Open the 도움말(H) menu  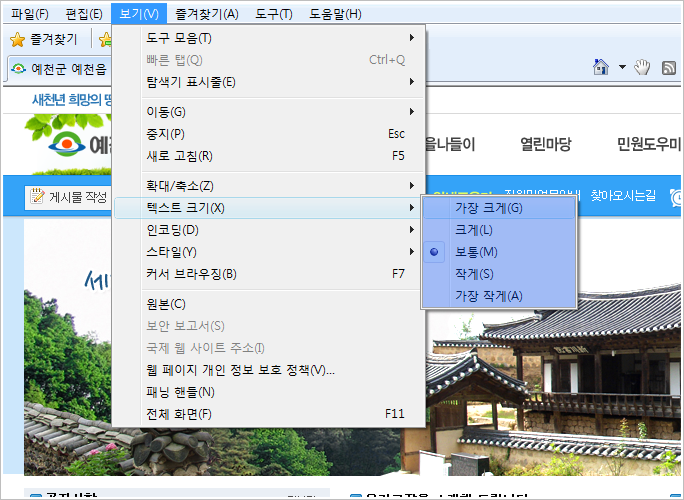point(335,14)
